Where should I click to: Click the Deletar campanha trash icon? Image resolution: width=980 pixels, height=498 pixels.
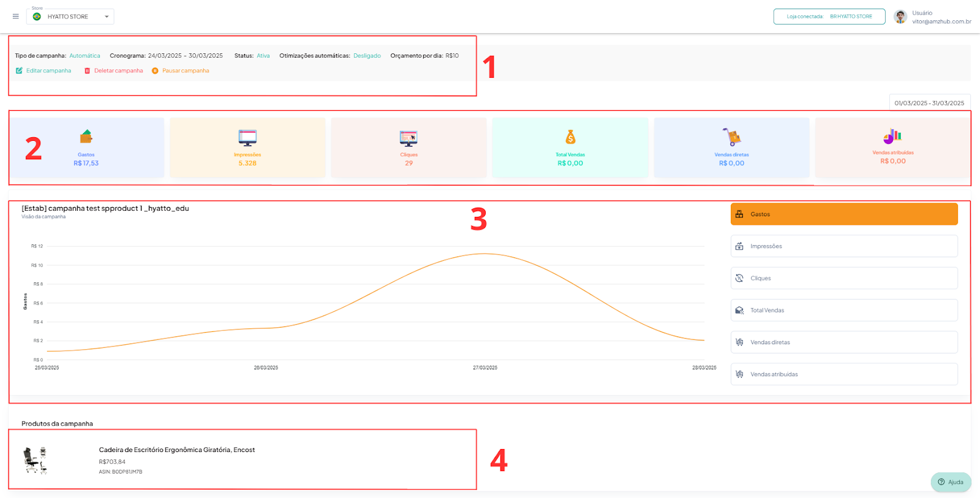click(x=87, y=70)
